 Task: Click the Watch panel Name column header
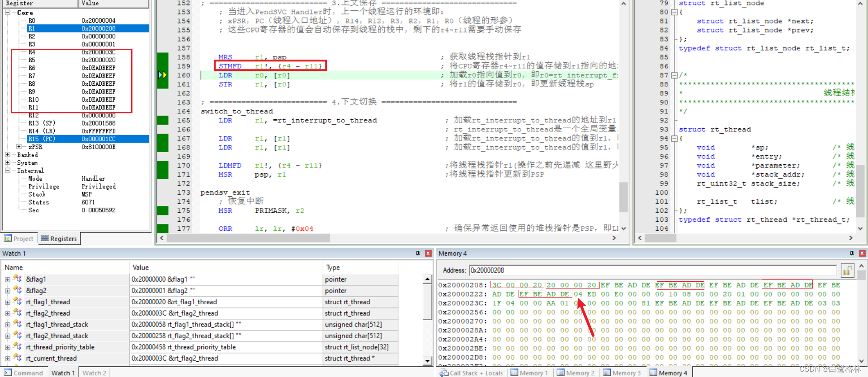click(66, 267)
